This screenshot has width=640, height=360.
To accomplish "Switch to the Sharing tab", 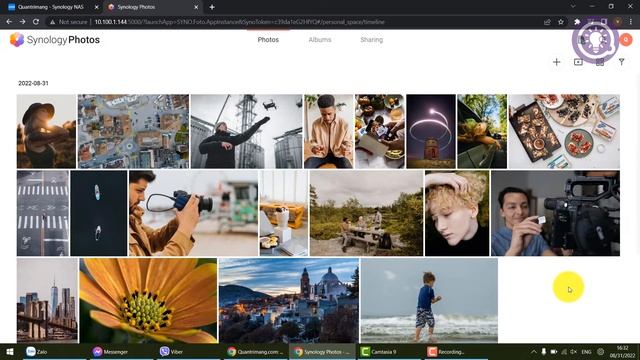I will 371,40.
